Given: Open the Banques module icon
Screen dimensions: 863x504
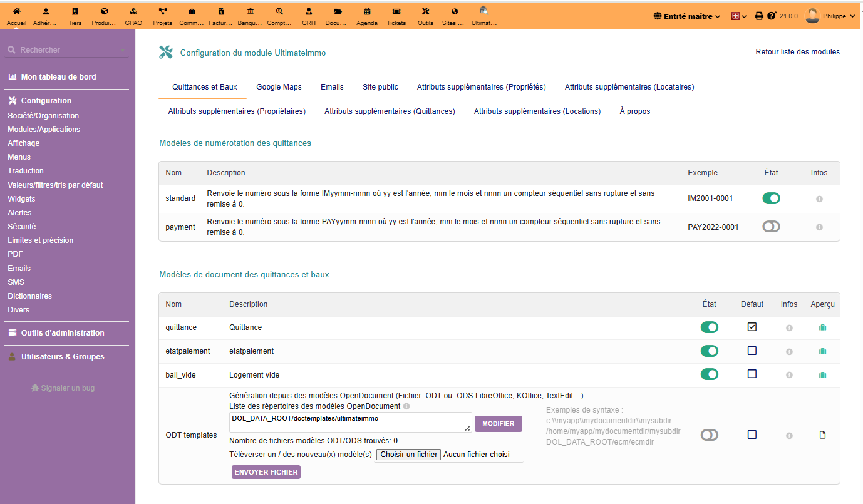Looking at the screenshot, I should coord(250,15).
